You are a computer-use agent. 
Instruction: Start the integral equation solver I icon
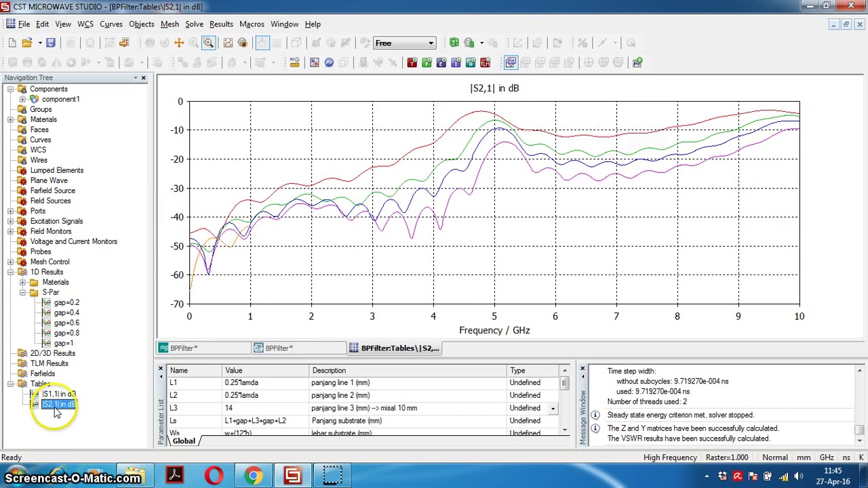click(456, 62)
